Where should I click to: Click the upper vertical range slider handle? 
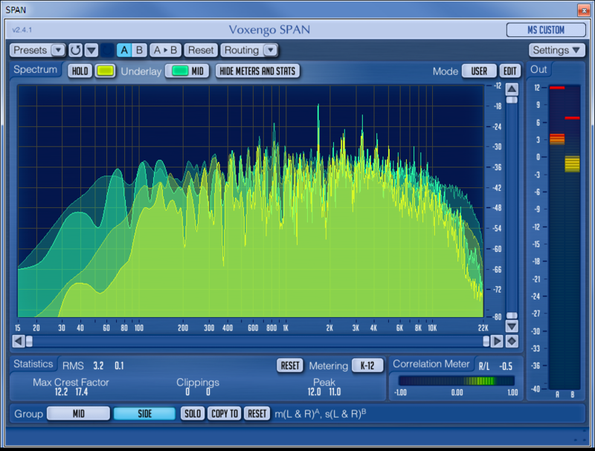(512, 100)
